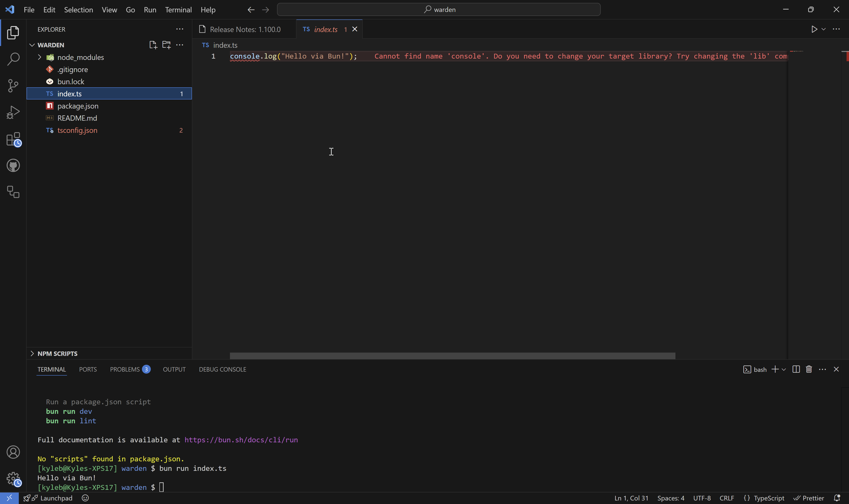
Task: Run the file with play button
Action: point(814,29)
